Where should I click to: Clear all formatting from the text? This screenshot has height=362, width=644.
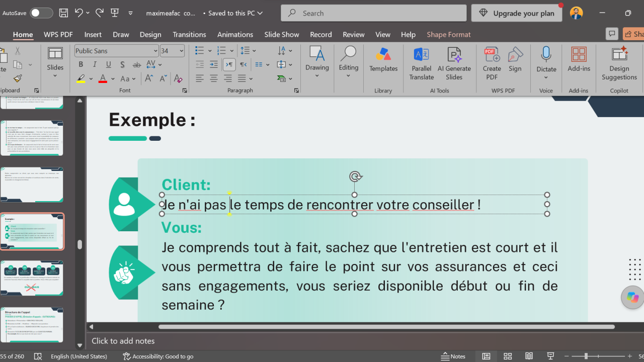[178, 78]
